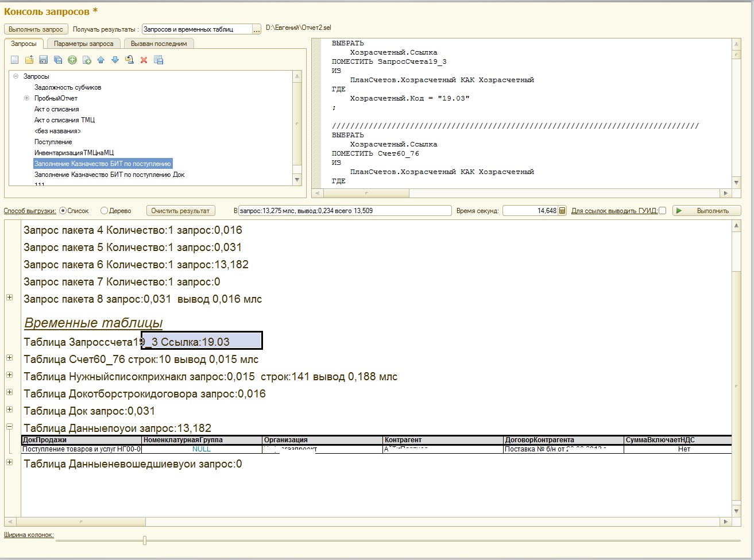
Task: Click the new query file icon
Action: [x=15, y=60]
